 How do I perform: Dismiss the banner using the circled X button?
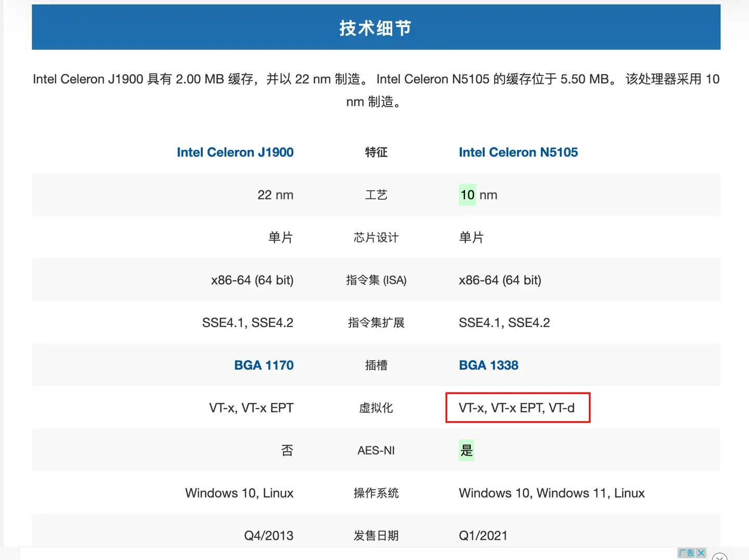click(719, 556)
